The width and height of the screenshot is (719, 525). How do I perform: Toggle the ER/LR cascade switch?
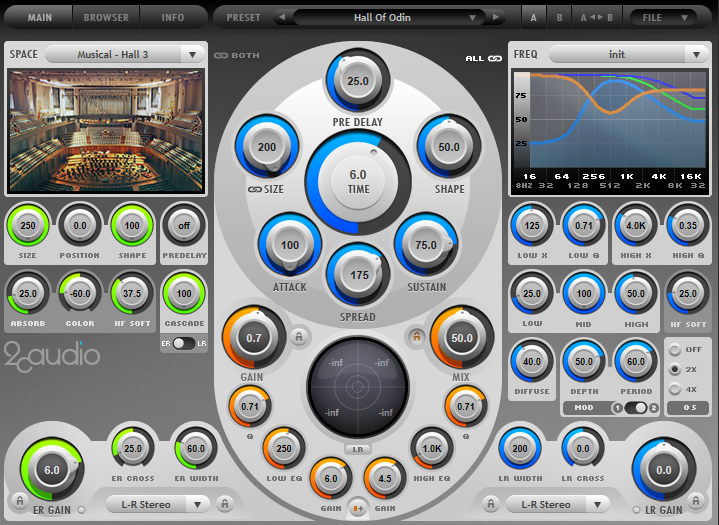tap(184, 343)
